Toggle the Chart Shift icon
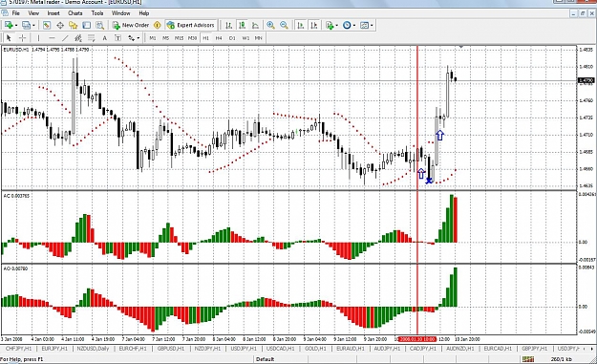The height and width of the screenshot is (364, 597). 313,25
